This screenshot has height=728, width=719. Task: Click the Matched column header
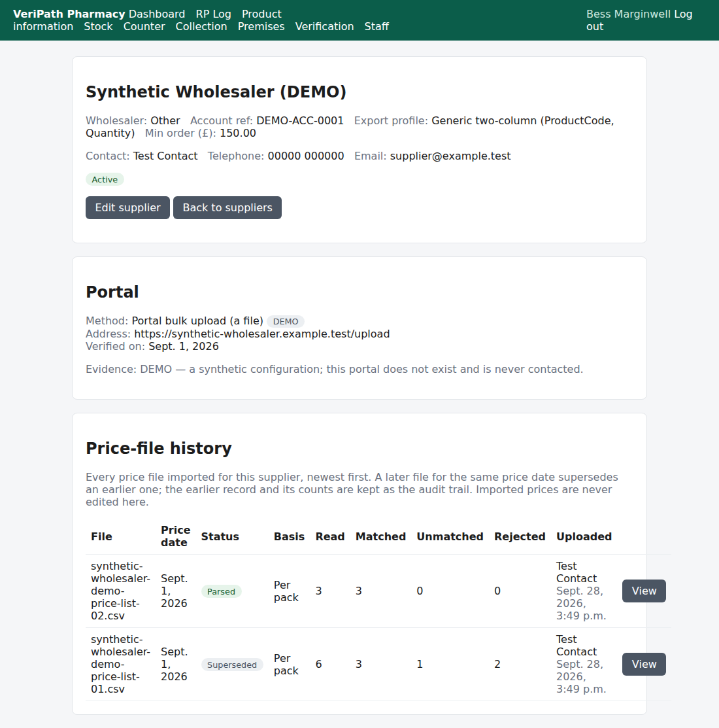tap(380, 537)
